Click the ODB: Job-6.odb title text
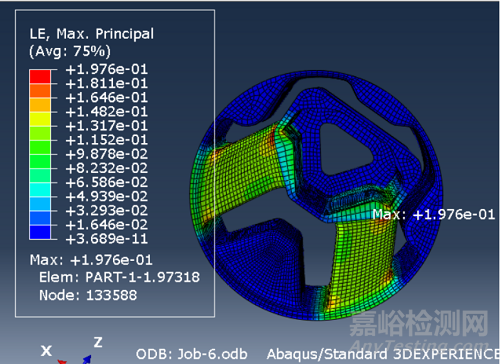This screenshot has width=500, height=364. point(192,354)
